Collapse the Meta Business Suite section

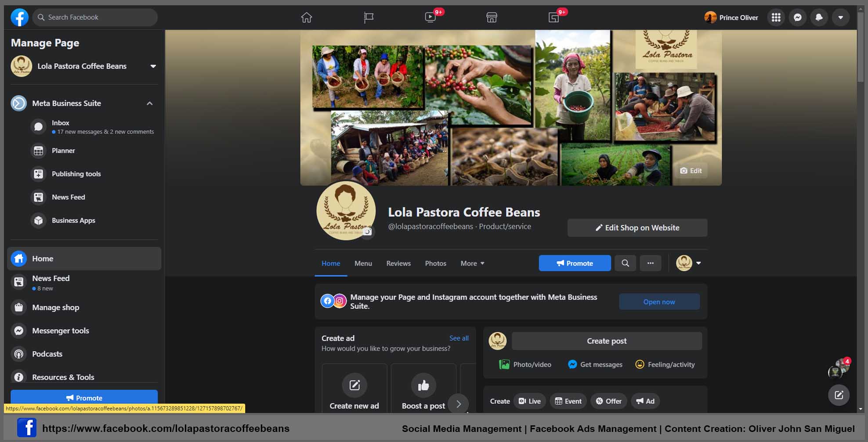click(150, 104)
